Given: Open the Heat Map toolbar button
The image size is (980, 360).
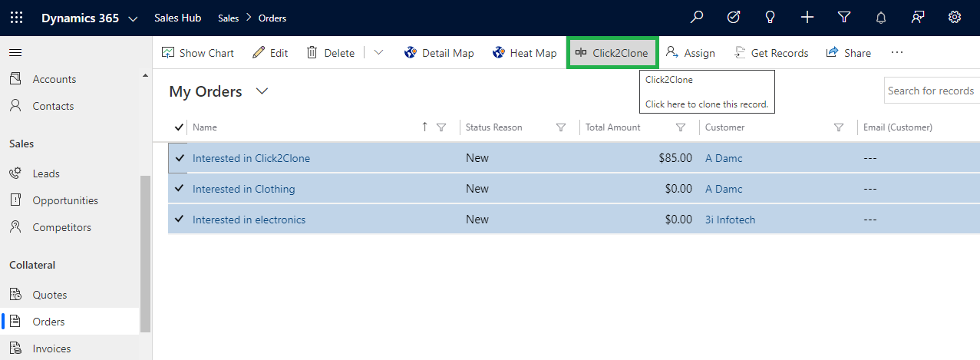Looking at the screenshot, I should 524,53.
